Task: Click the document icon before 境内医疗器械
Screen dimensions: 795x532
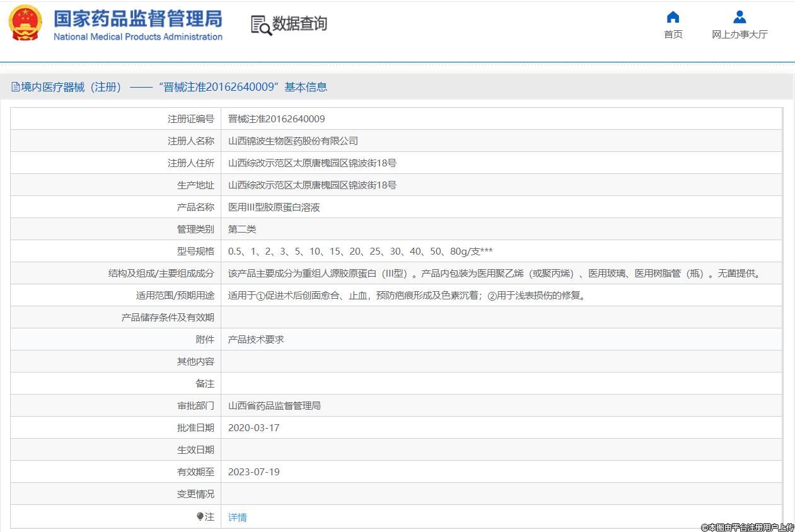Action: tap(16, 88)
